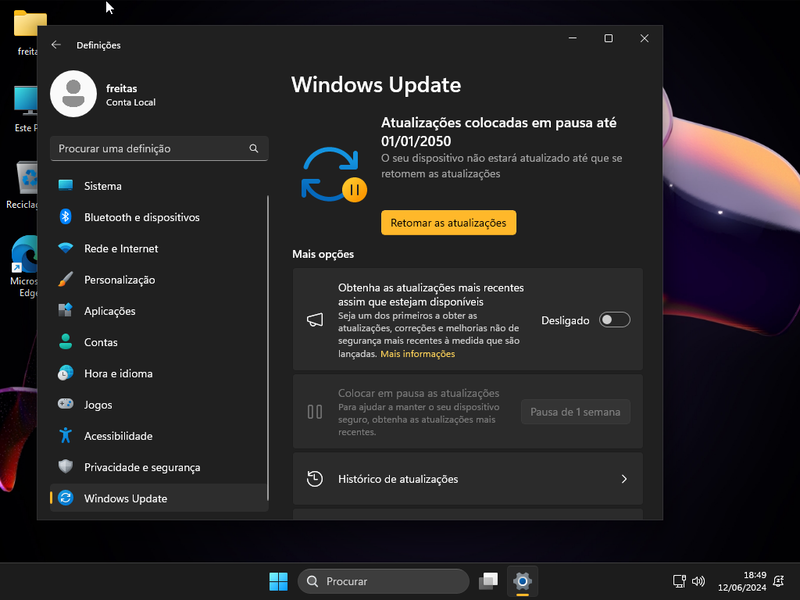The height and width of the screenshot is (600, 800).
Task: Open Bluetooth e dispositivos
Action: (159, 217)
